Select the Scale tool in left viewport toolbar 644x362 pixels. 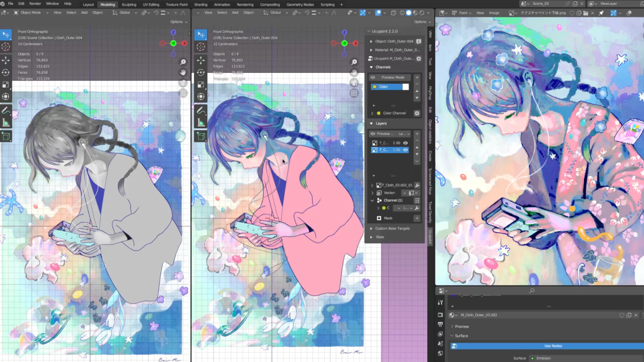[x=6, y=84]
